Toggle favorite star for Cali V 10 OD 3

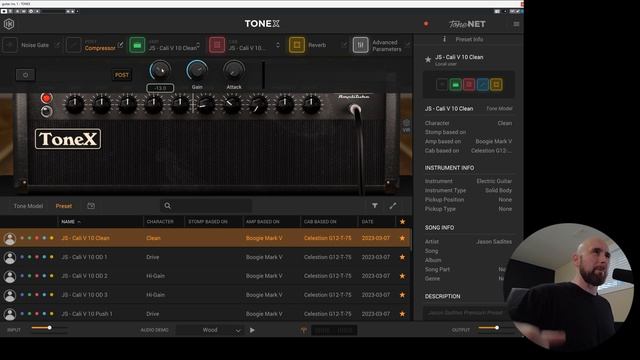tap(402, 295)
